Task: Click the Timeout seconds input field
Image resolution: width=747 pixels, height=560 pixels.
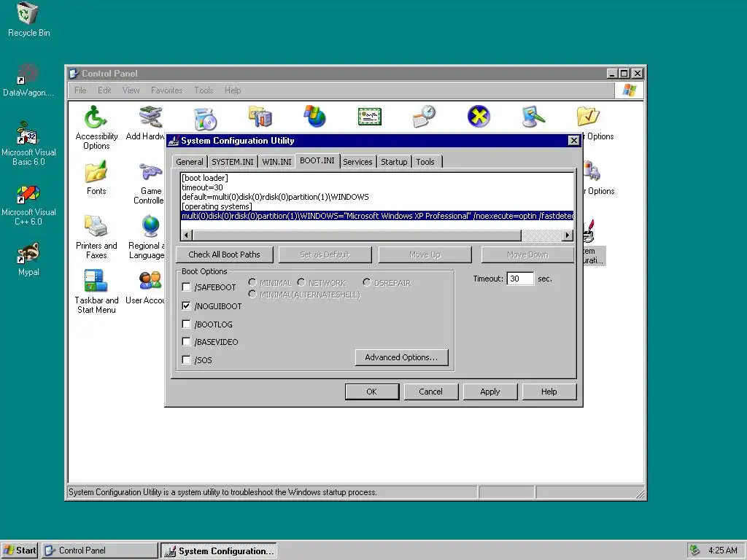Action: (519, 279)
